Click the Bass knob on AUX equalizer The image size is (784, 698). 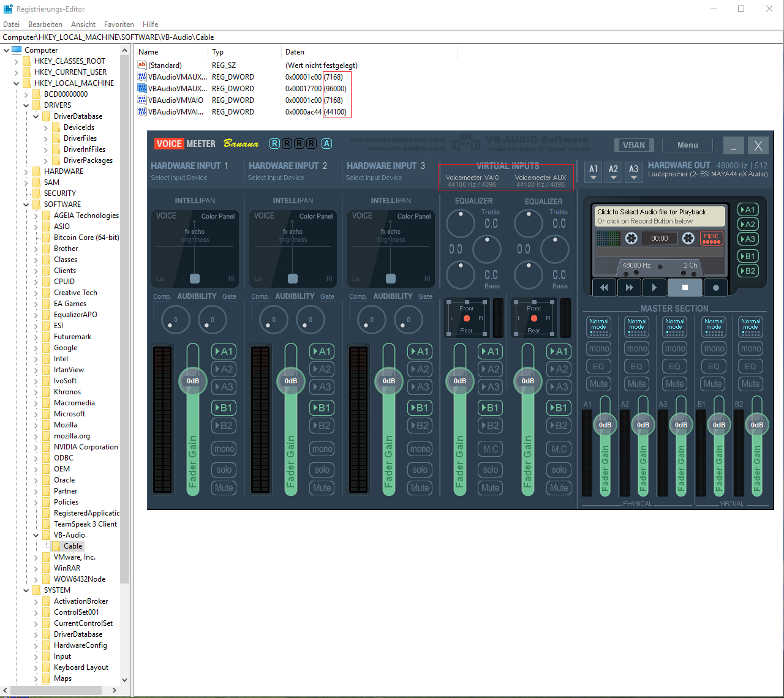[x=529, y=275]
